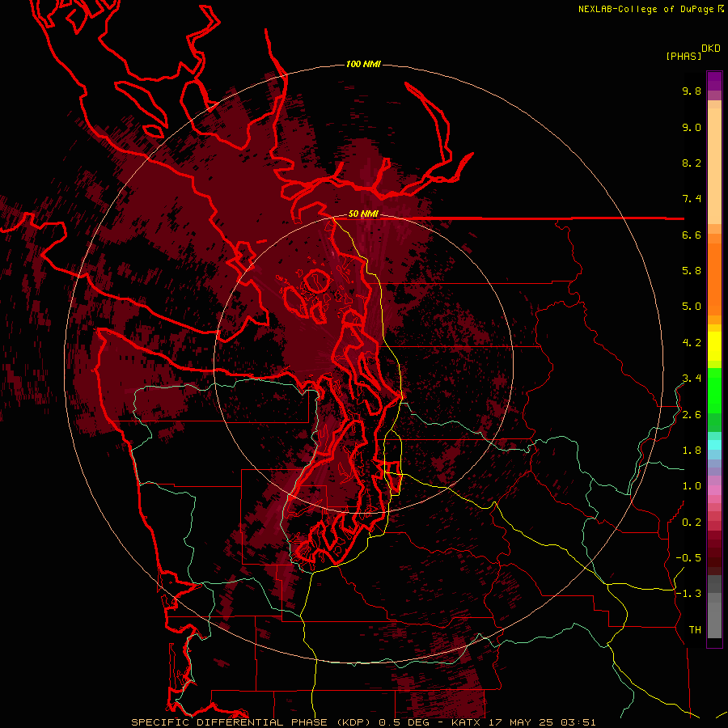Click the 2.6 legend value
Screen dimensions: 728x728
click(x=692, y=415)
